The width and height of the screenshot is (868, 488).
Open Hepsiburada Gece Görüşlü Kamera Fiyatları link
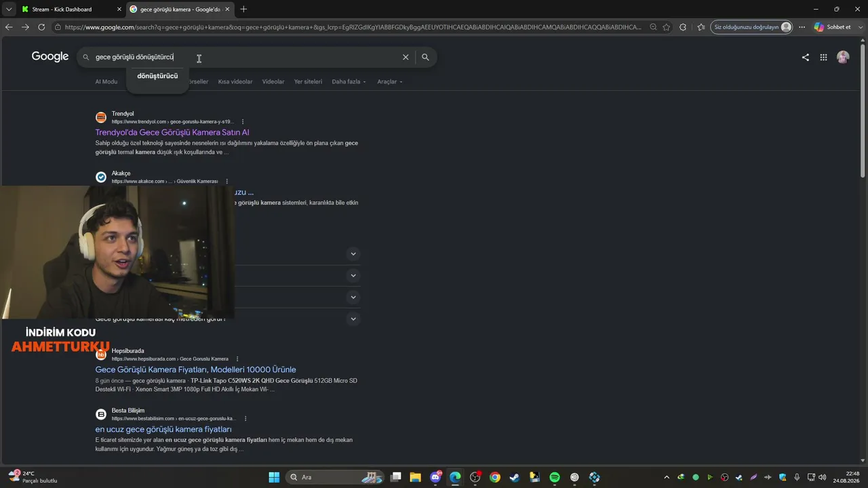195,369
